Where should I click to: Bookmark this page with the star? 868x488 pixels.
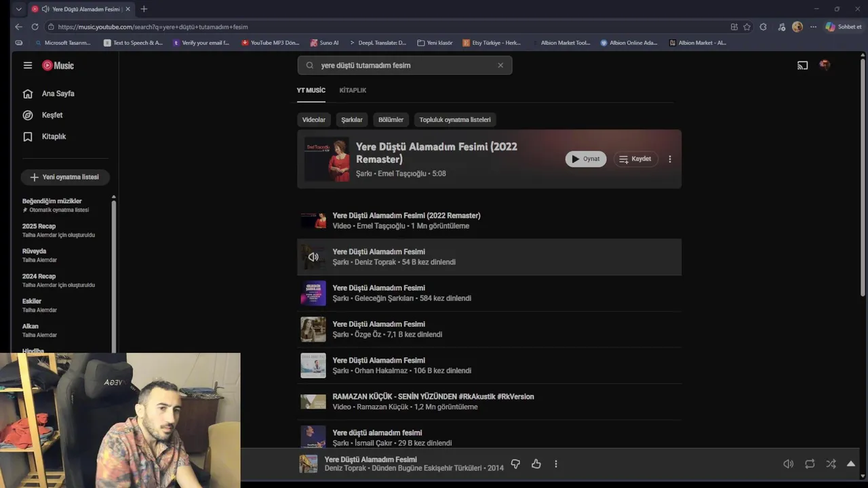pos(747,27)
